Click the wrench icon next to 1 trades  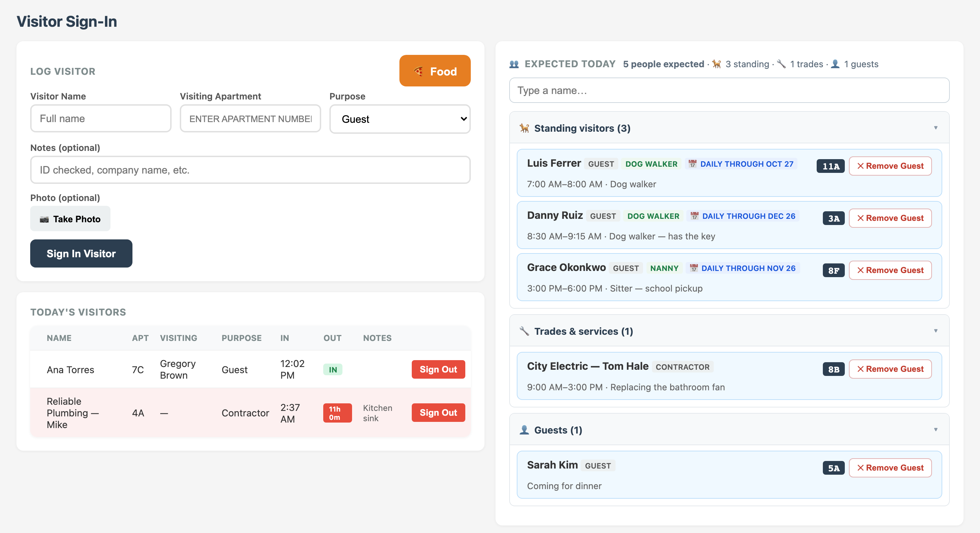[x=781, y=64]
